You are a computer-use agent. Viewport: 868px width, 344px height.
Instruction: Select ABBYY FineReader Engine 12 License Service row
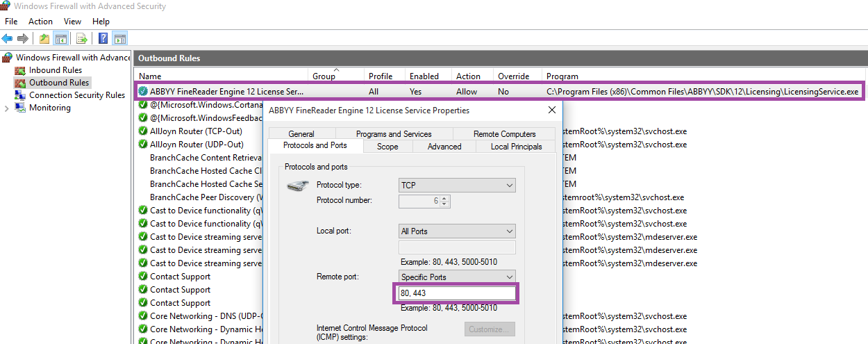click(500, 91)
